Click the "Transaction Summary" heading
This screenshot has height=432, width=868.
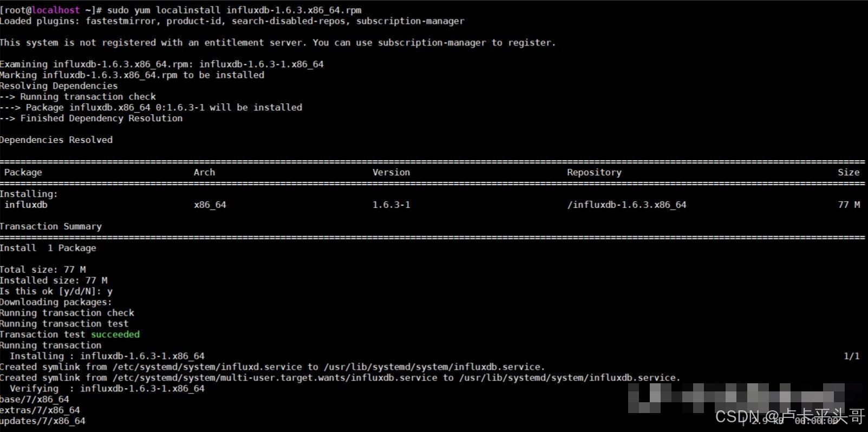point(51,226)
